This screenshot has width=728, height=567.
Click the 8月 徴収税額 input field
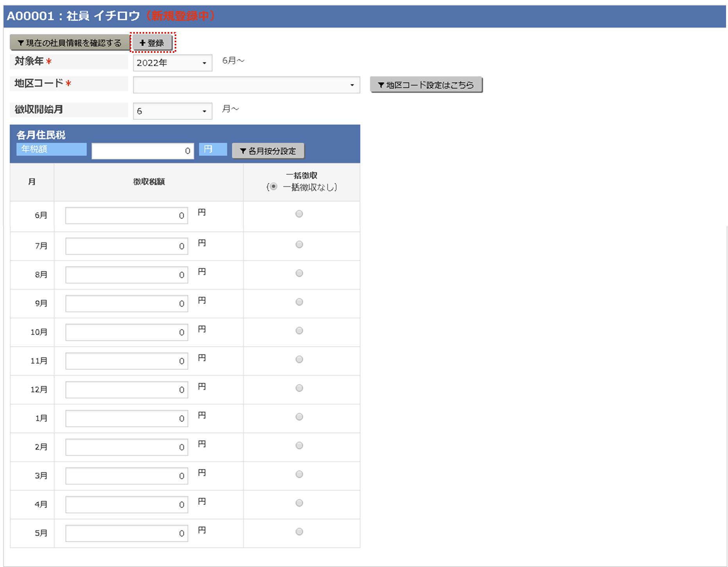pos(127,275)
